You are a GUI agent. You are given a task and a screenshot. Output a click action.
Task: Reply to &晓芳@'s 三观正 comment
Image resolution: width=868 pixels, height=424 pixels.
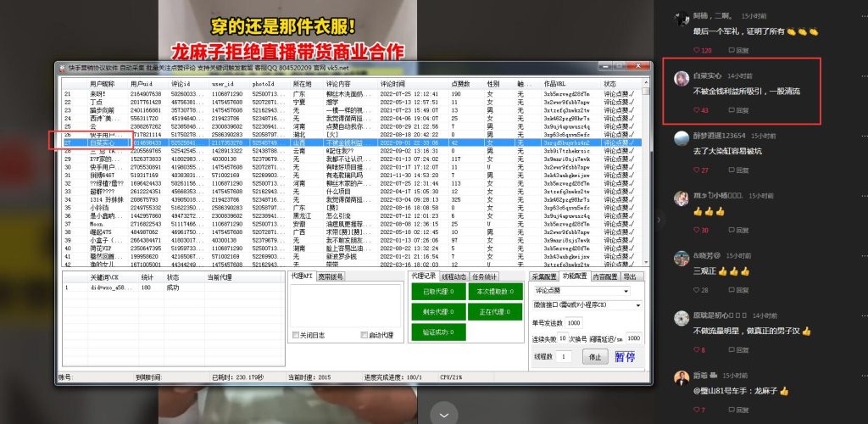(x=738, y=290)
